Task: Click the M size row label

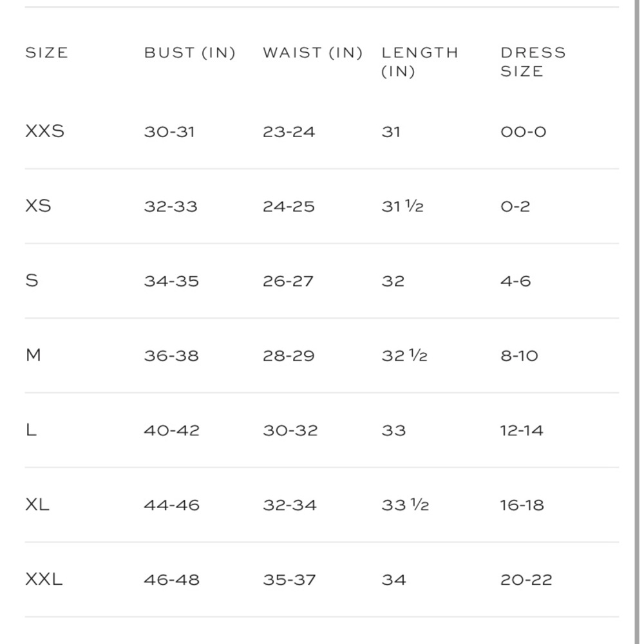Action: click(x=33, y=355)
